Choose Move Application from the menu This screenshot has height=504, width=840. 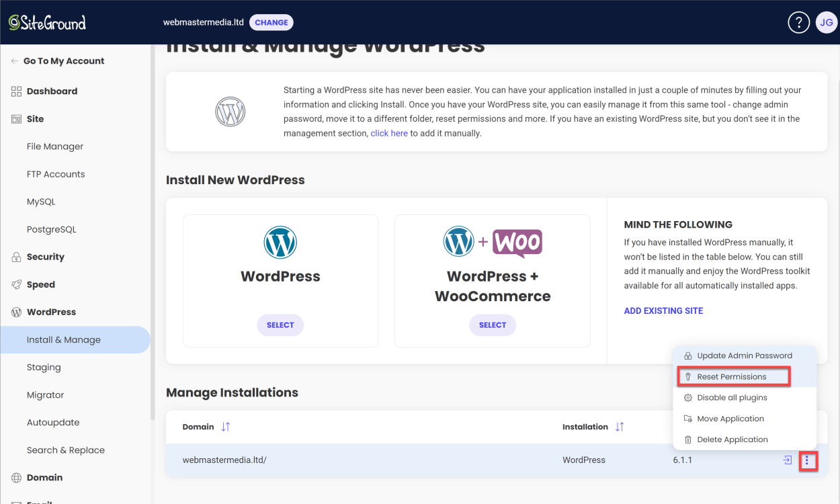(x=745, y=419)
